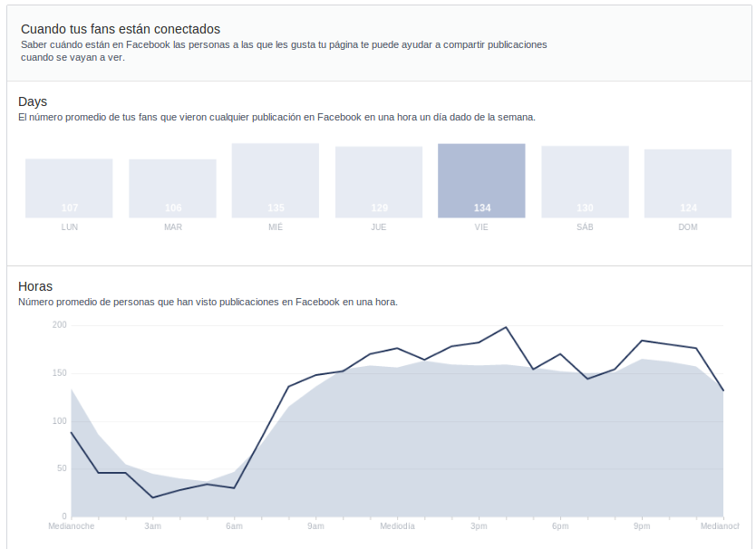The height and width of the screenshot is (549, 756).
Task: Select the 9pm hour axis label
Action: [x=642, y=525]
